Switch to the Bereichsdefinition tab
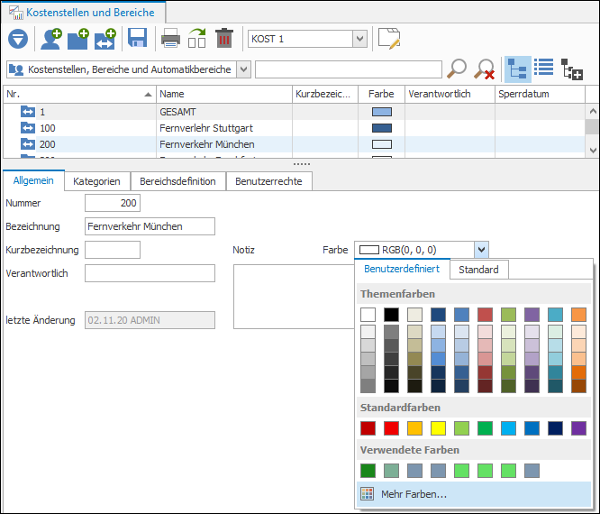This screenshot has width=600, height=514. click(178, 181)
